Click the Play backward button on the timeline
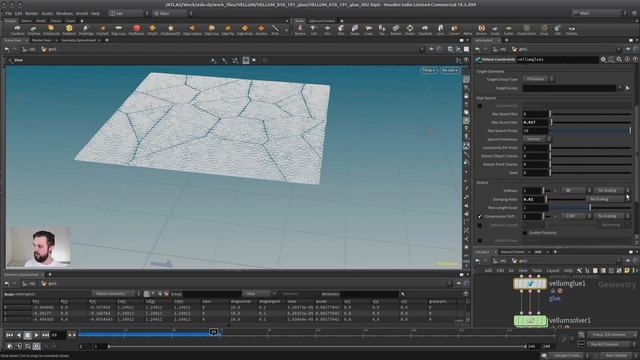Screen dimensions: 640x360 (x=19, y=335)
